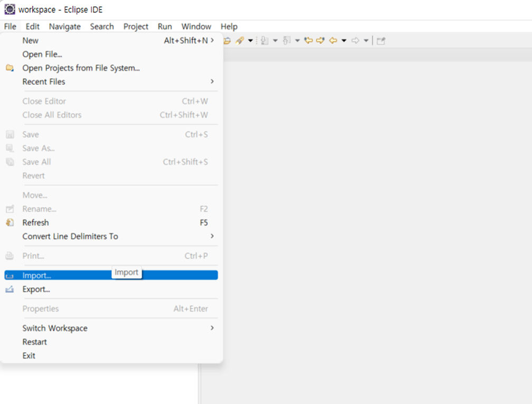The image size is (532, 404).
Task: Click the Open Type toolbar icon
Action: pyautogui.click(x=227, y=41)
